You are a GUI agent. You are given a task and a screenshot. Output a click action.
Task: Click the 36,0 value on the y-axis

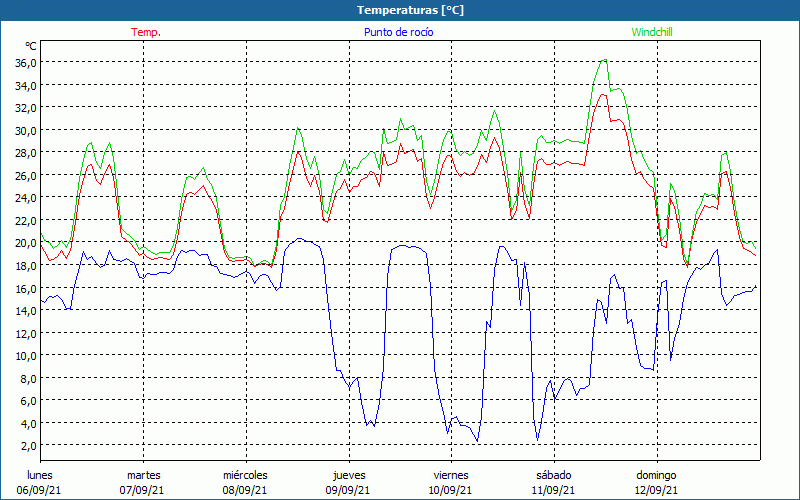click(26, 62)
